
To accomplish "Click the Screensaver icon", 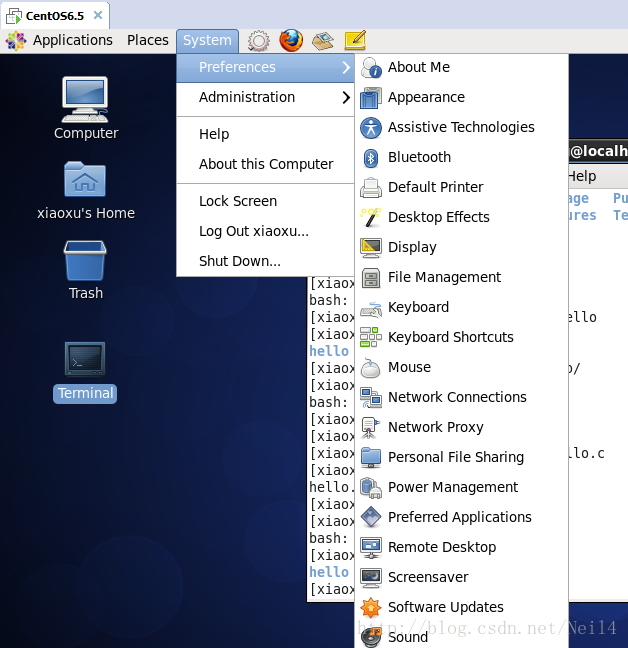I will pos(371,578).
